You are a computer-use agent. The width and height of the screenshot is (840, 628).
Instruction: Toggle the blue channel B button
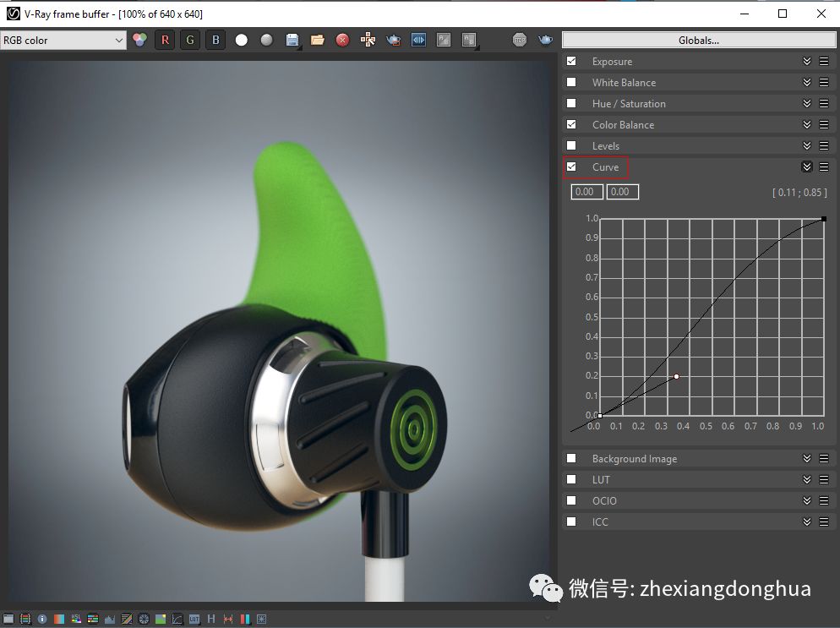[x=215, y=41]
